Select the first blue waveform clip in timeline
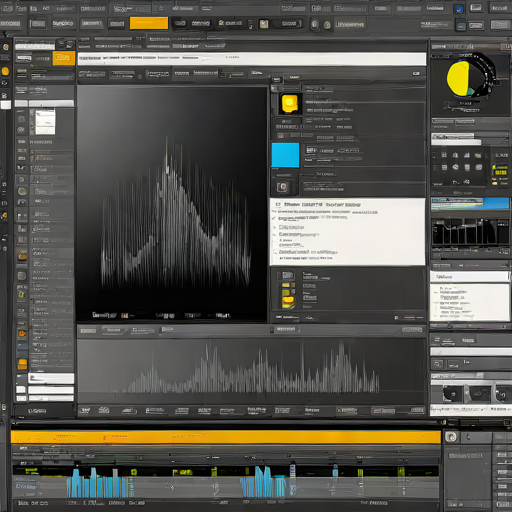Image resolution: width=512 pixels, height=512 pixels. click(x=97, y=483)
